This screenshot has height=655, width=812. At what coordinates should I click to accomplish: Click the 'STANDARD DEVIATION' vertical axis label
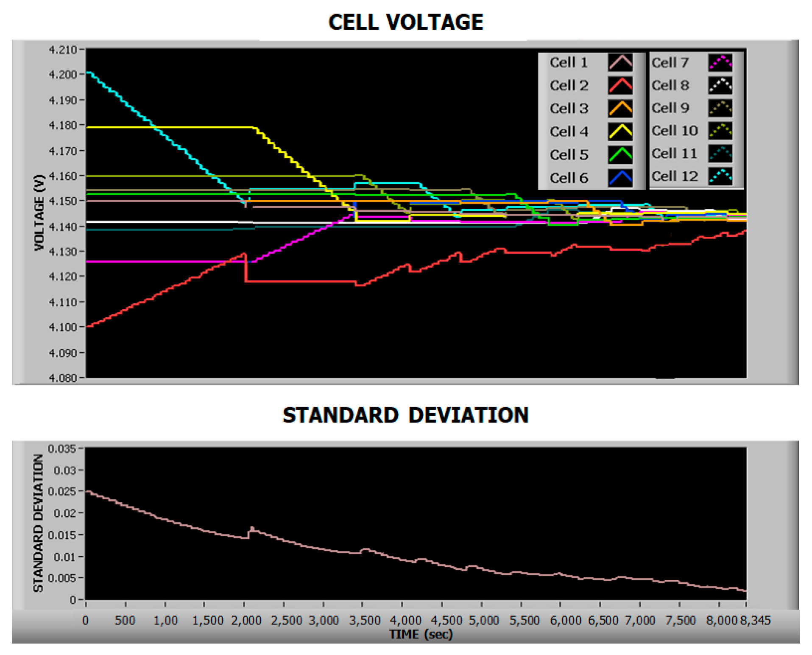pyautogui.click(x=38, y=523)
